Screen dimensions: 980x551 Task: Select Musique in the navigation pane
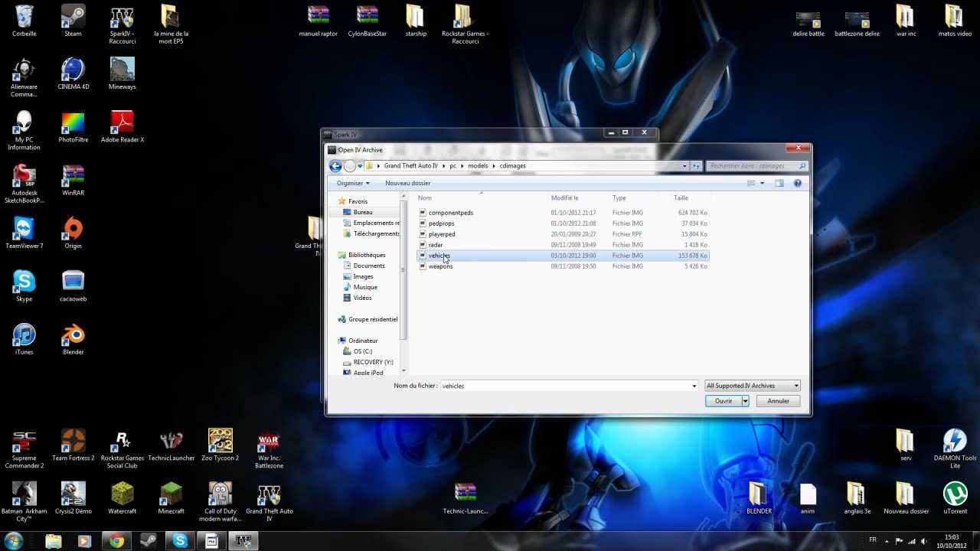coord(365,287)
